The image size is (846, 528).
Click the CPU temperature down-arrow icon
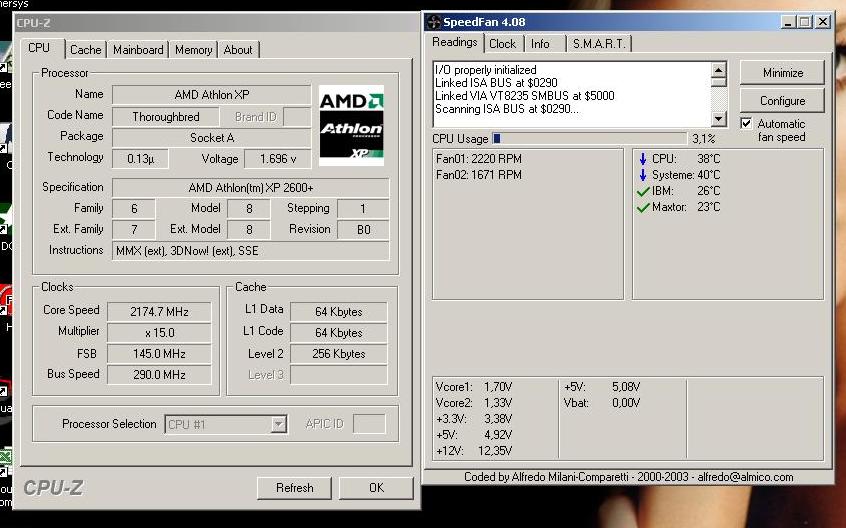point(642,159)
